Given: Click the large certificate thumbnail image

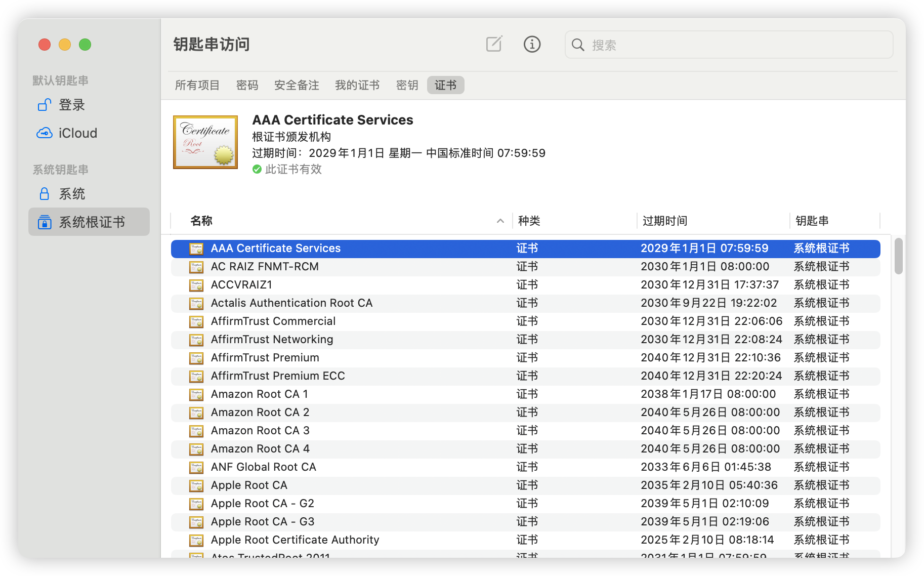Looking at the screenshot, I should point(205,142).
